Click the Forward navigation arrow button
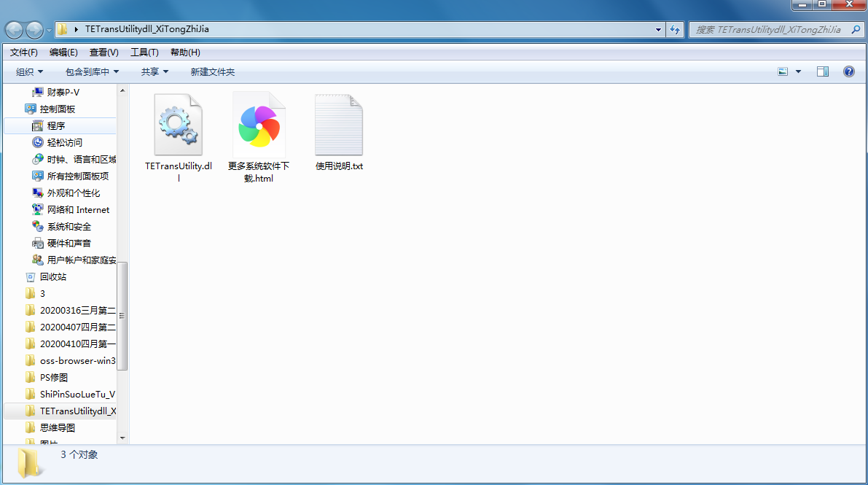This screenshot has width=868, height=485. pos(34,29)
